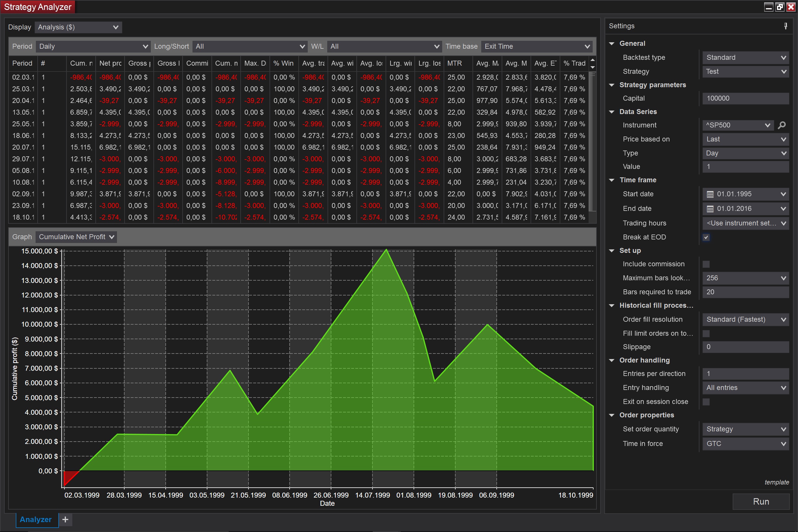Enable Exit on session close checkbox

point(706,402)
